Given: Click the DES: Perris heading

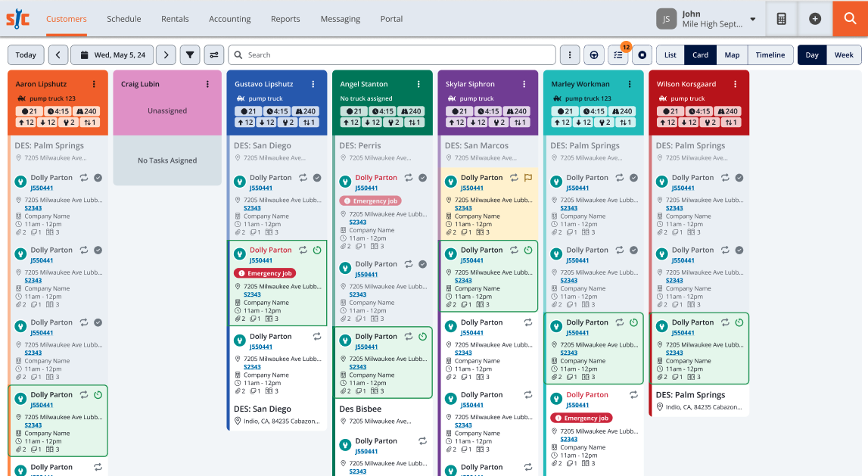Looking at the screenshot, I should click(360, 145).
